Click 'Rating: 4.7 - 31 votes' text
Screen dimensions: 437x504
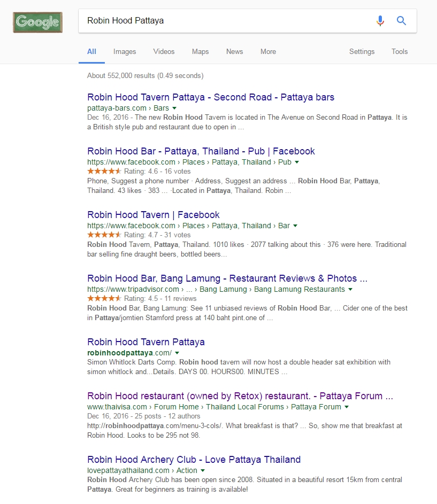coord(157,235)
